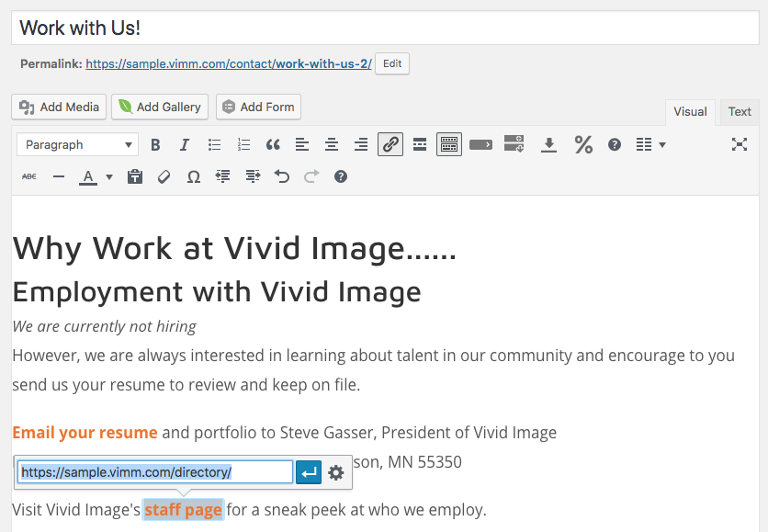This screenshot has width=768, height=532.
Task: Insert Read More tag
Action: point(420,144)
